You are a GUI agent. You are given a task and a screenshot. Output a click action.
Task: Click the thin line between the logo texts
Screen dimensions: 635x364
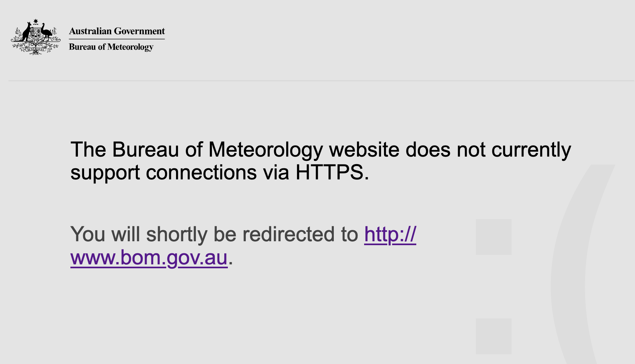click(117, 39)
